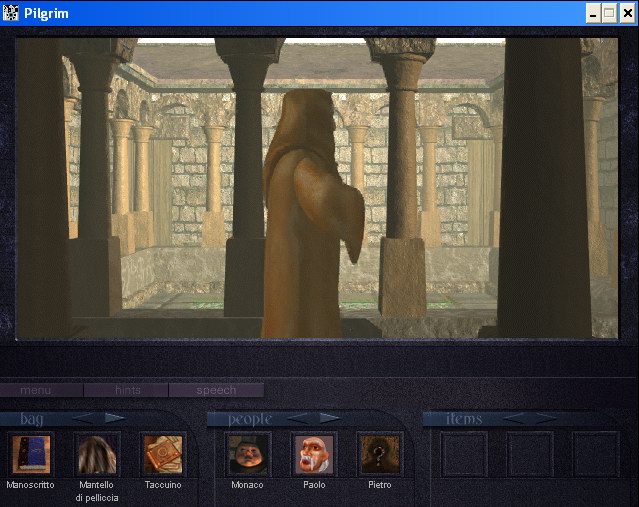Image resolution: width=639 pixels, height=507 pixels.
Task: Click the 'Paolo' label
Action: tap(314, 485)
